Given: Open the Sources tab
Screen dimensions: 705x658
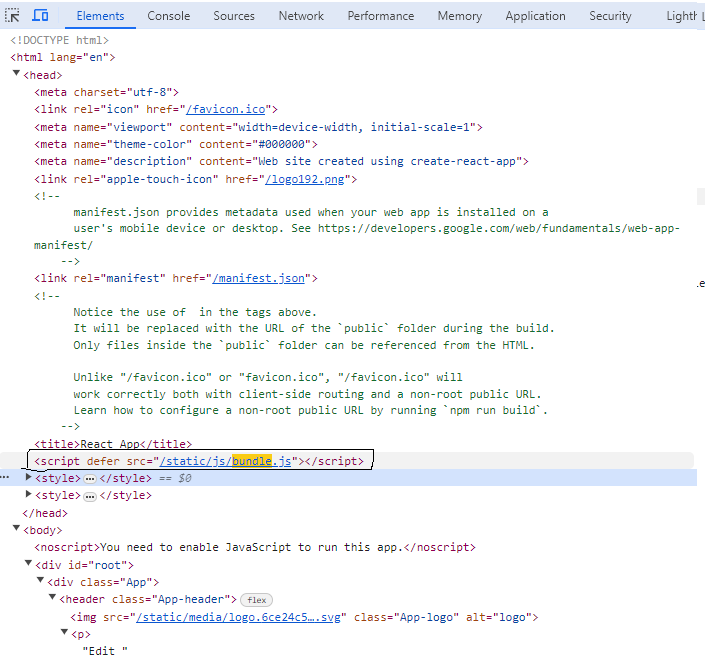Looking at the screenshot, I should [x=234, y=16].
